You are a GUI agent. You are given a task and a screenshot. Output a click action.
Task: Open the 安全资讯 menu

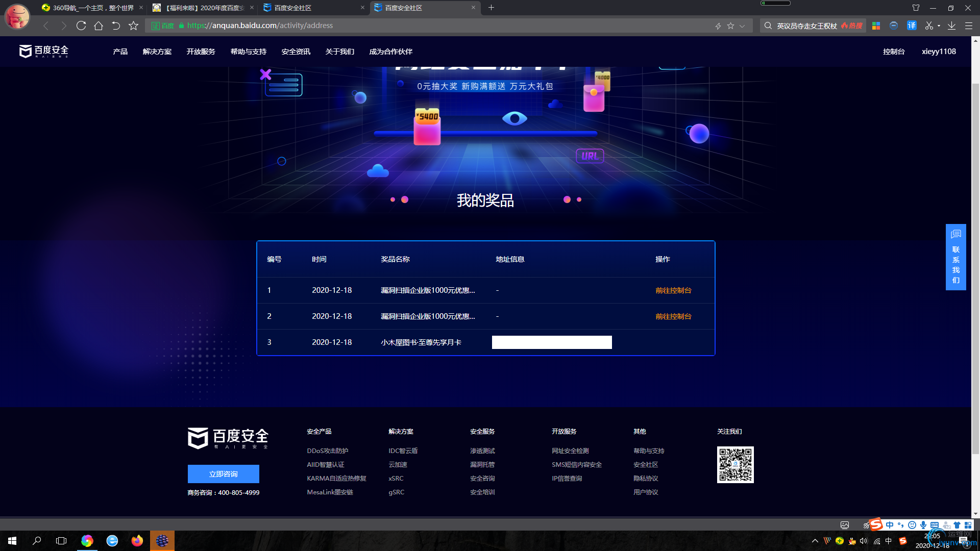[x=296, y=52]
